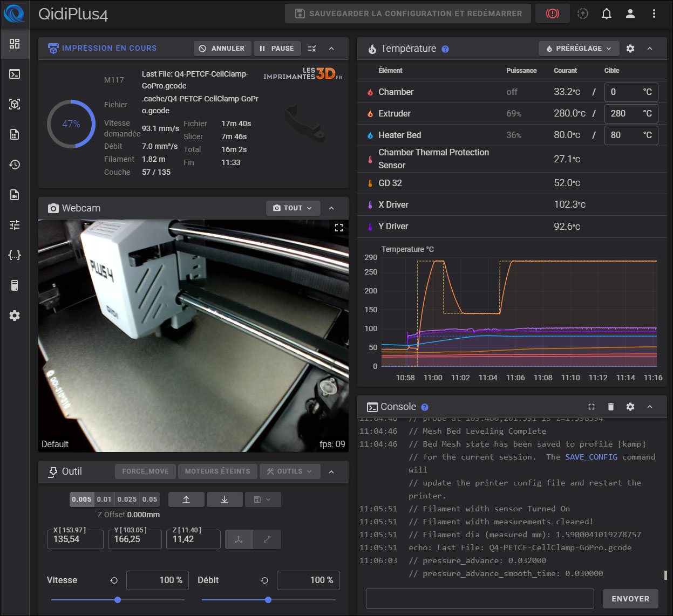Screen dimensions: 673x616
Task: Click the emergency stop icon
Action: [552, 13]
